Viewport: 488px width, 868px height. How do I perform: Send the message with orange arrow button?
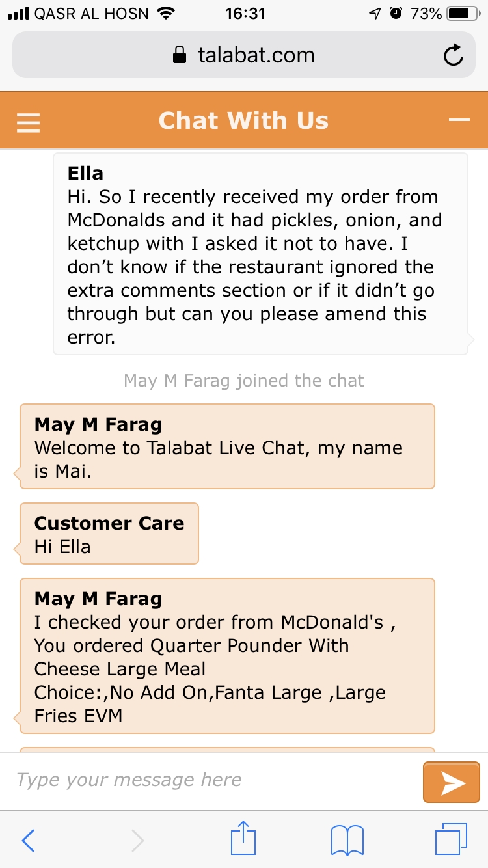452,782
